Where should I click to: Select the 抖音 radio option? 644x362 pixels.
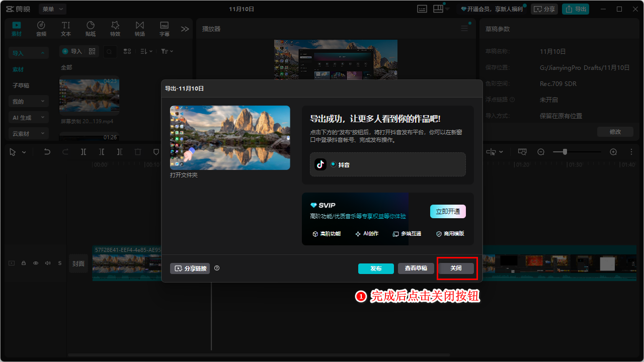click(x=333, y=164)
